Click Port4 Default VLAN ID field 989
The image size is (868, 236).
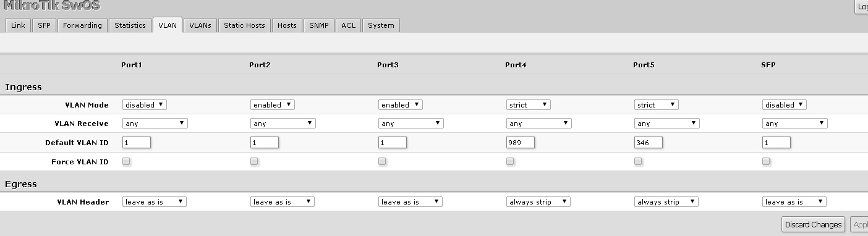tap(520, 142)
